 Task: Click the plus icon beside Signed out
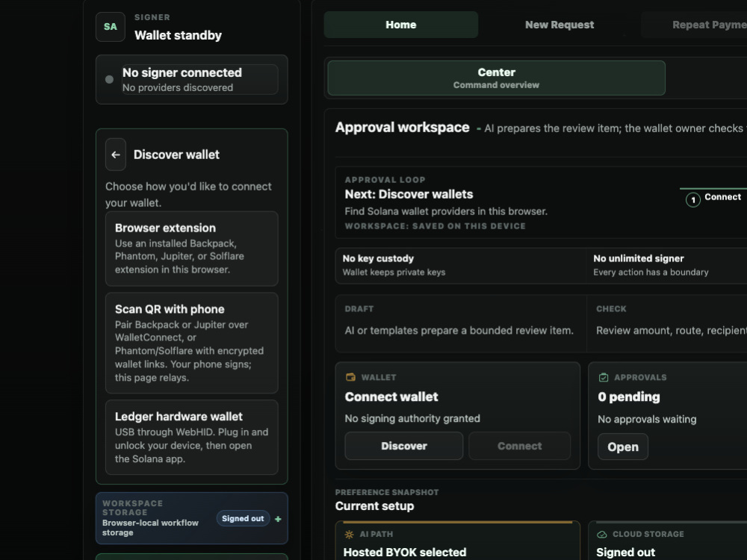click(x=278, y=519)
